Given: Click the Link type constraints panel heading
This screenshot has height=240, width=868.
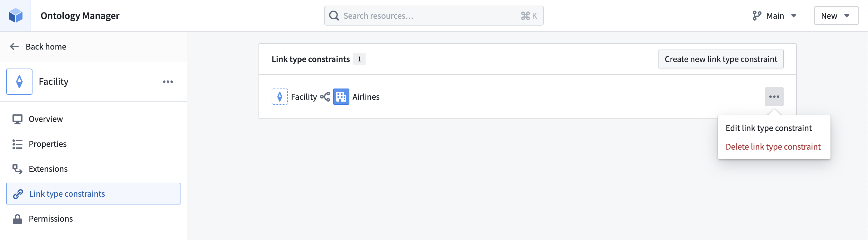Looking at the screenshot, I should [x=311, y=59].
